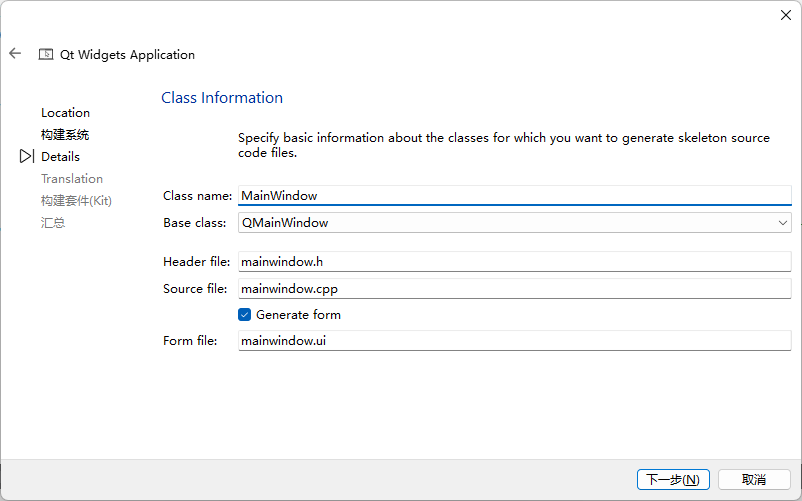Focus the Source file input field
The image size is (802, 501).
(515, 289)
